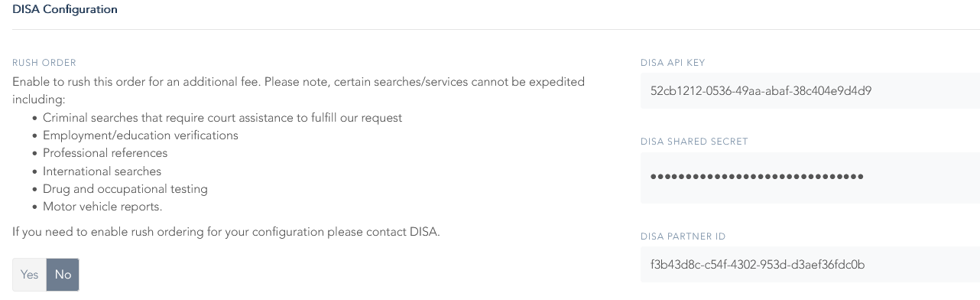The height and width of the screenshot is (300, 980).
Task: Click the DISA SHARED SECRET label
Action: (x=694, y=142)
